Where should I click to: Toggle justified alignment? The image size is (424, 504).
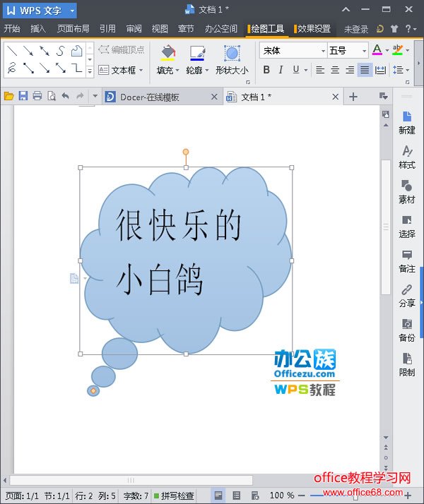coord(365,70)
